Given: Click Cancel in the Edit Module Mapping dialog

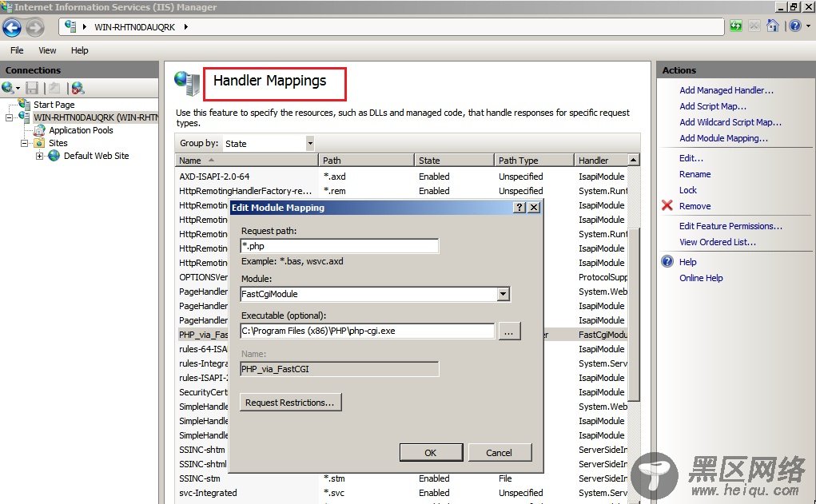Looking at the screenshot, I should (499, 453).
